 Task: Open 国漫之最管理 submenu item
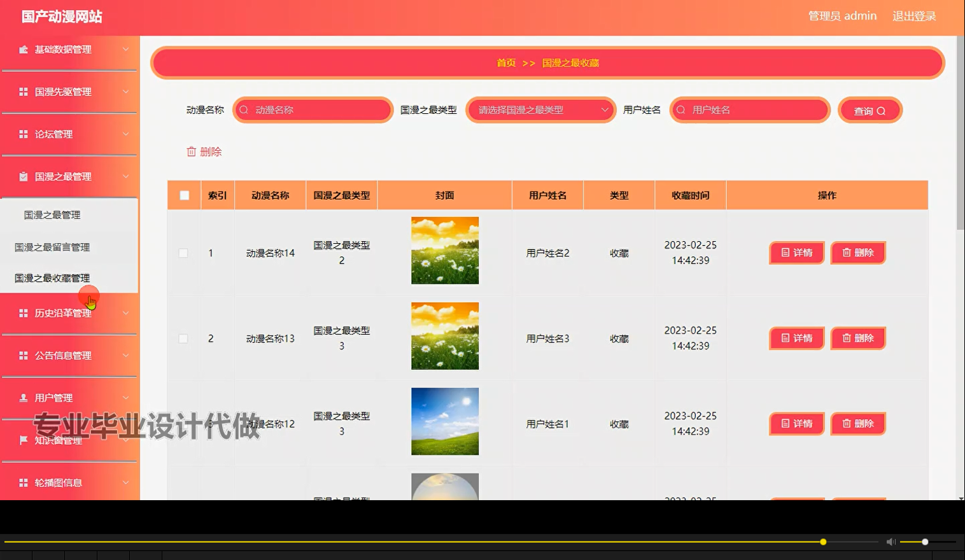point(52,215)
